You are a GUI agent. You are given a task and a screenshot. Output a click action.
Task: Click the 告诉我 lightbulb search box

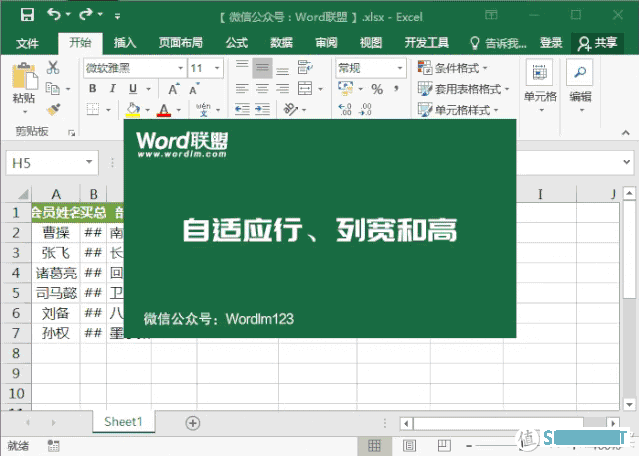point(498,43)
